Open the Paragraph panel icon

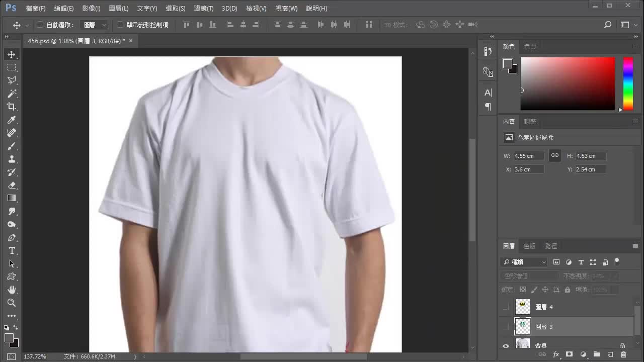(488, 106)
